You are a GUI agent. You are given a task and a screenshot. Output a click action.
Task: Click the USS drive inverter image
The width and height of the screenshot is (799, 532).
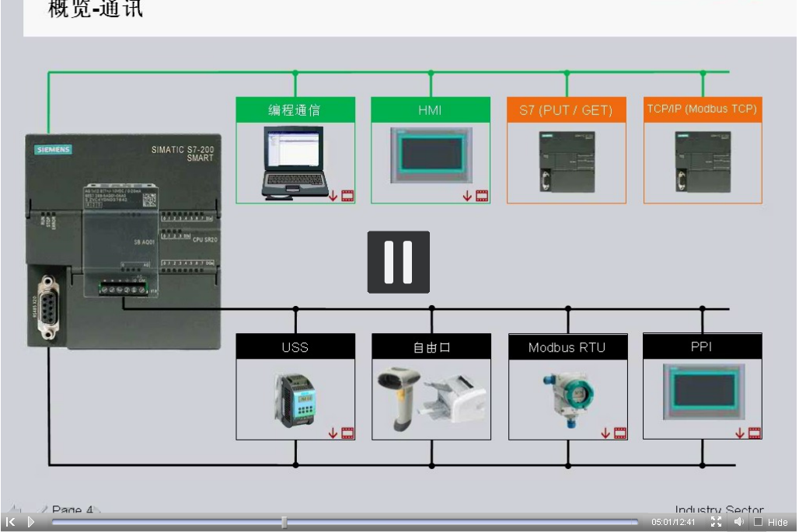pos(295,400)
